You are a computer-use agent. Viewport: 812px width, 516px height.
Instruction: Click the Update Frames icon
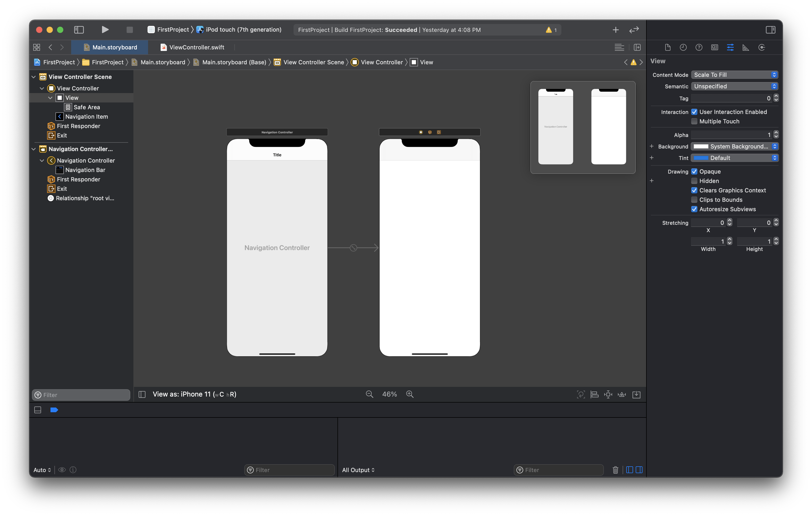point(581,394)
